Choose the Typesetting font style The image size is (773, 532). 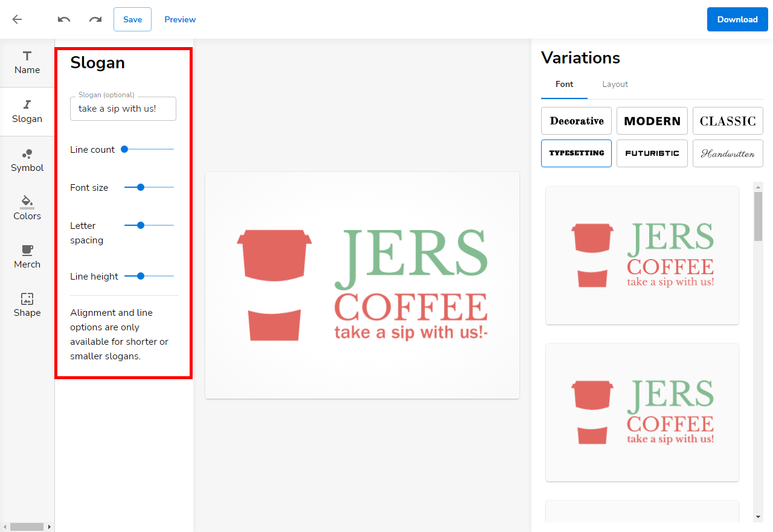coord(576,153)
